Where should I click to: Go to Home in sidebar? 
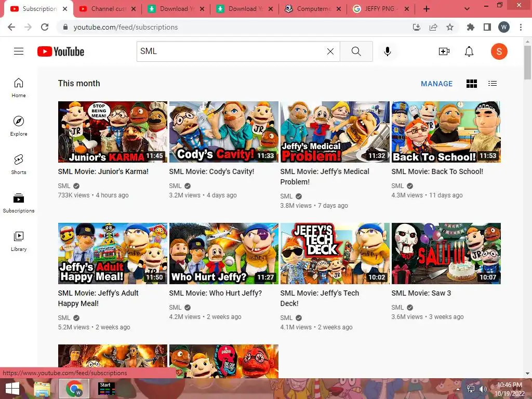[19, 87]
